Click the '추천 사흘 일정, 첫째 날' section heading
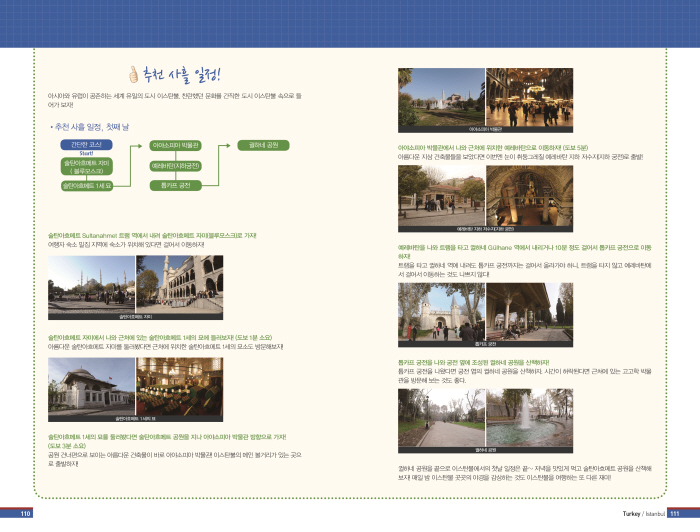Viewport: 700px width, 532px height. [x=91, y=127]
